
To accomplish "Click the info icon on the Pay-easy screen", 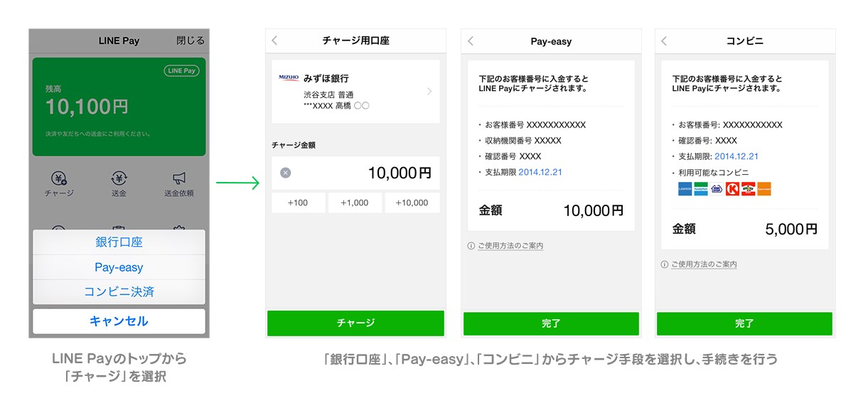I will [471, 246].
